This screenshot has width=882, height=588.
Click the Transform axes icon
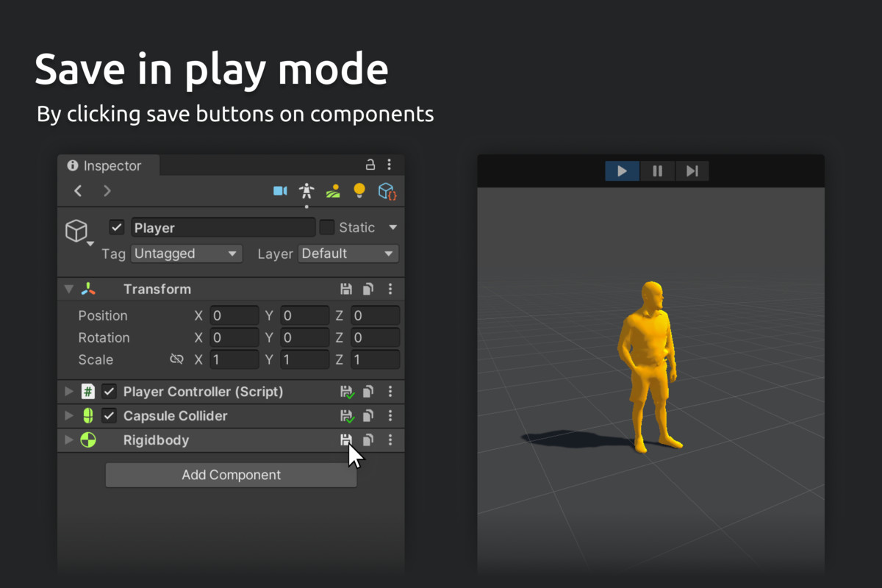pyautogui.click(x=88, y=289)
